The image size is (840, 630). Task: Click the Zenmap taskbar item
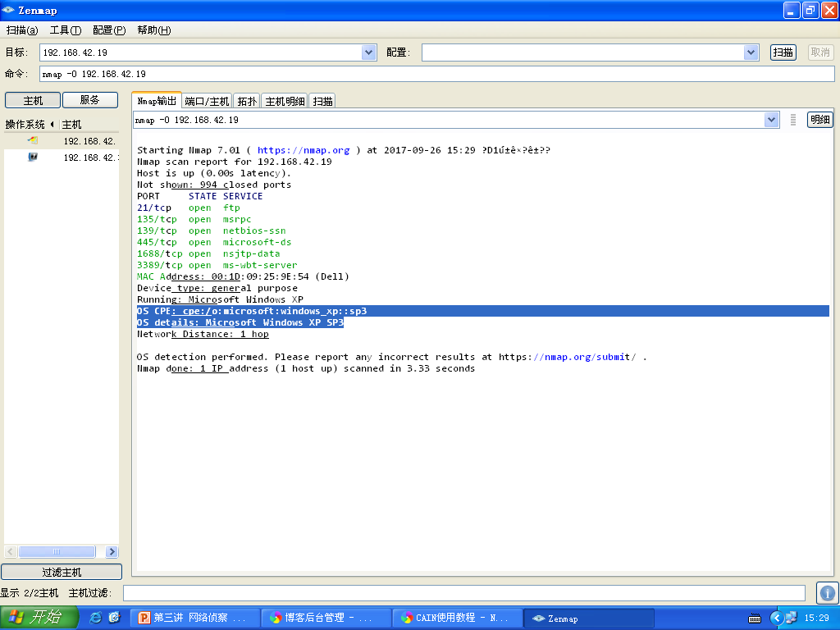[x=588, y=619]
